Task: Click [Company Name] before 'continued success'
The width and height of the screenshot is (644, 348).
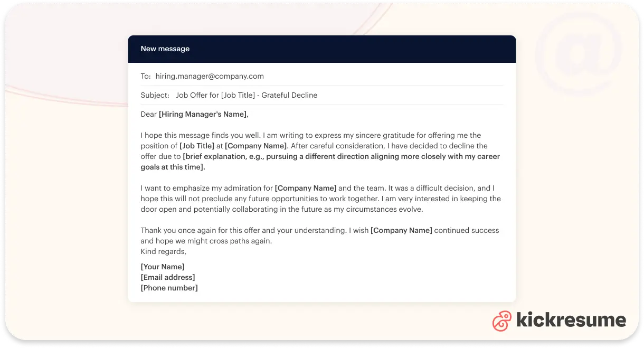Action: (x=401, y=230)
